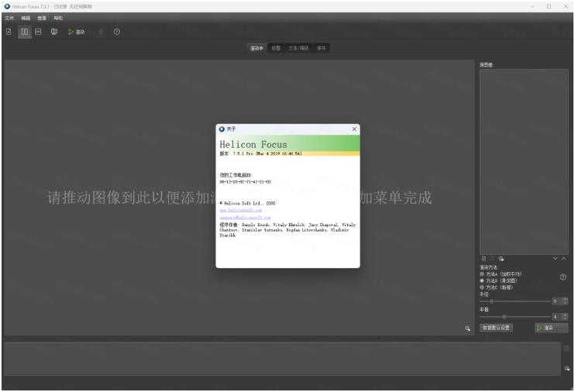Switch to the 文本/缩放 tab
This screenshot has height=392, width=575.
point(298,48)
